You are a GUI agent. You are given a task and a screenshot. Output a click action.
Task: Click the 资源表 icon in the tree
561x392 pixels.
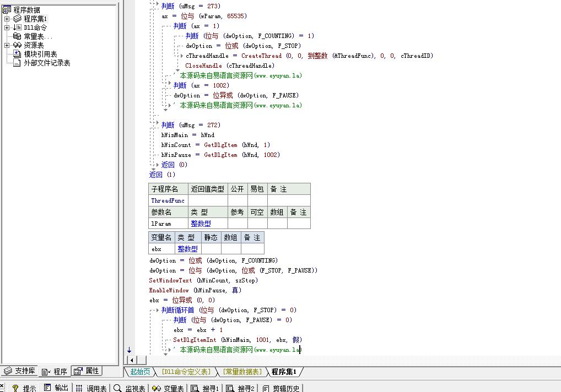click(17, 45)
